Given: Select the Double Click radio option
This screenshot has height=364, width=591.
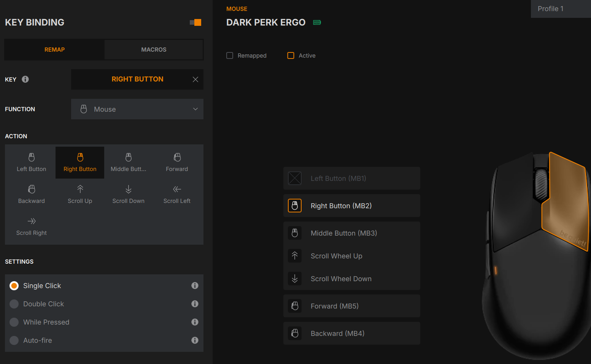Looking at the screenshot, I should [x=14, y=304].
